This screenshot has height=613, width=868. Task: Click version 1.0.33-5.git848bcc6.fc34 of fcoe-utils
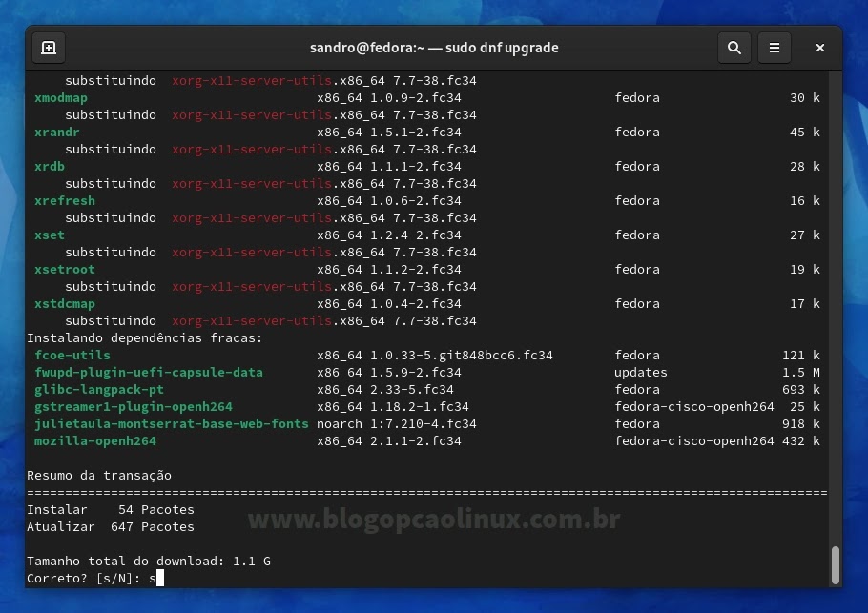[x=462, y=356]
